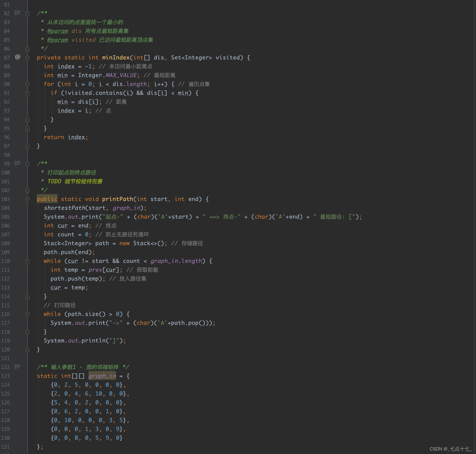Click the highlighted public keyword at printPath
Screen dimensions: 476x454
pyautogui.click(x=47, y=199)
